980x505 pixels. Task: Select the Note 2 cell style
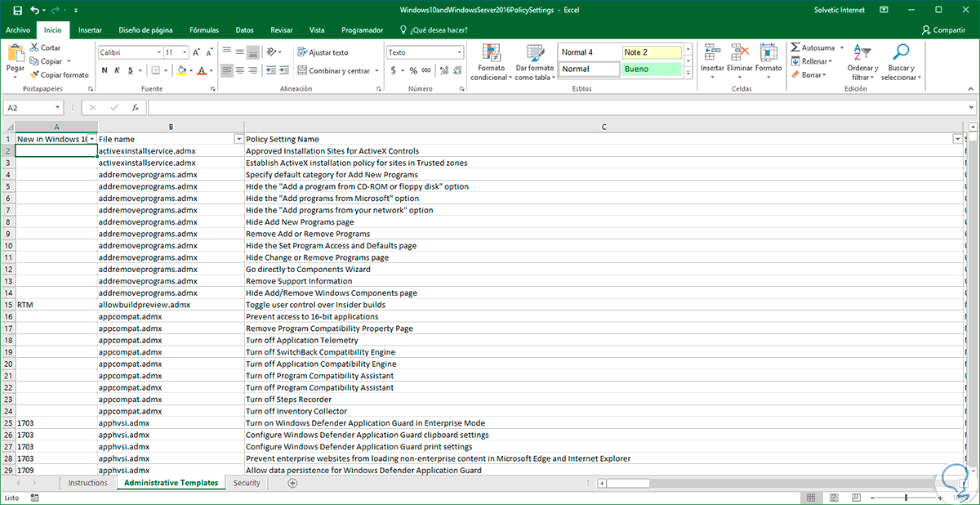pos(651,52)
